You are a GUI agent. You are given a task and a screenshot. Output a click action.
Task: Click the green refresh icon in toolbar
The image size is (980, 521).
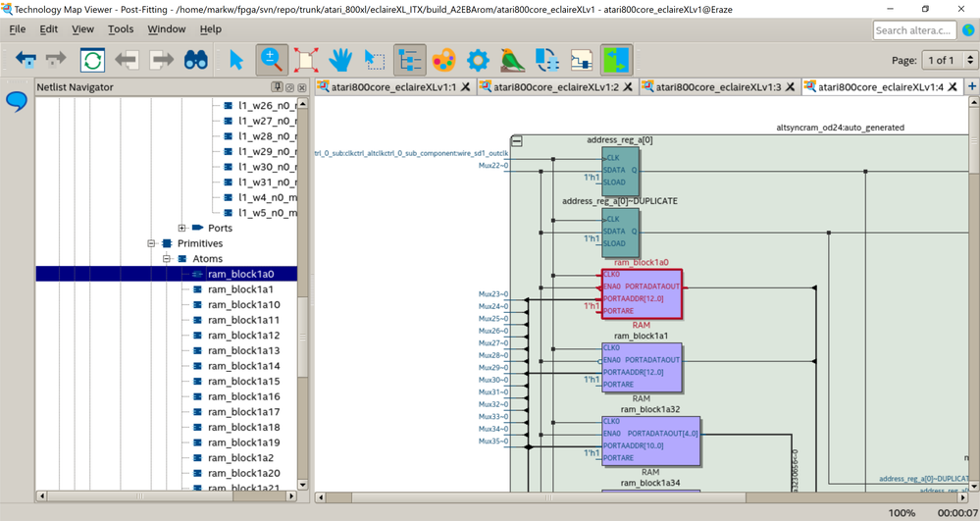[92, 61]
